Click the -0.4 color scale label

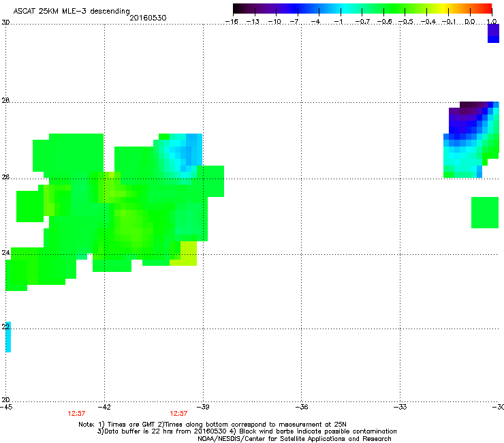pos(428,22)
